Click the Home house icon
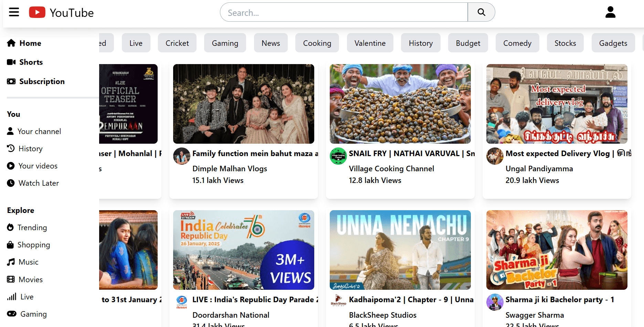This screenshot has height=327, width=644. (11, 43)
